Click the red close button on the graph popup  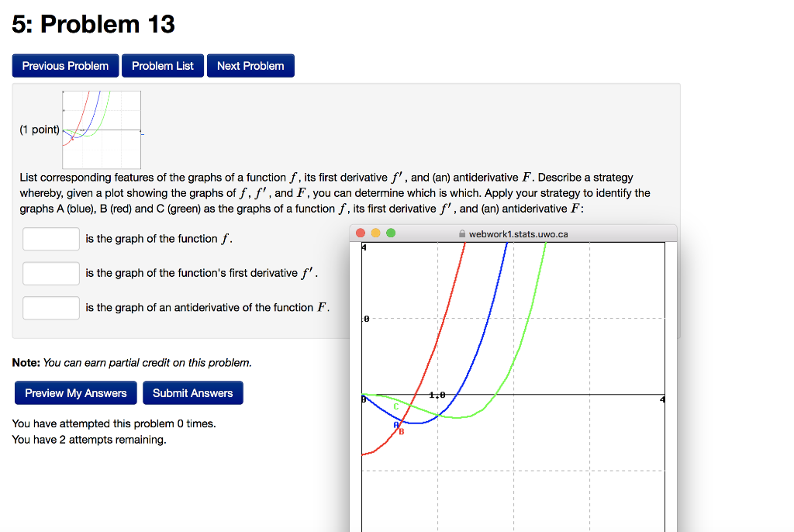tap(361, 232)
